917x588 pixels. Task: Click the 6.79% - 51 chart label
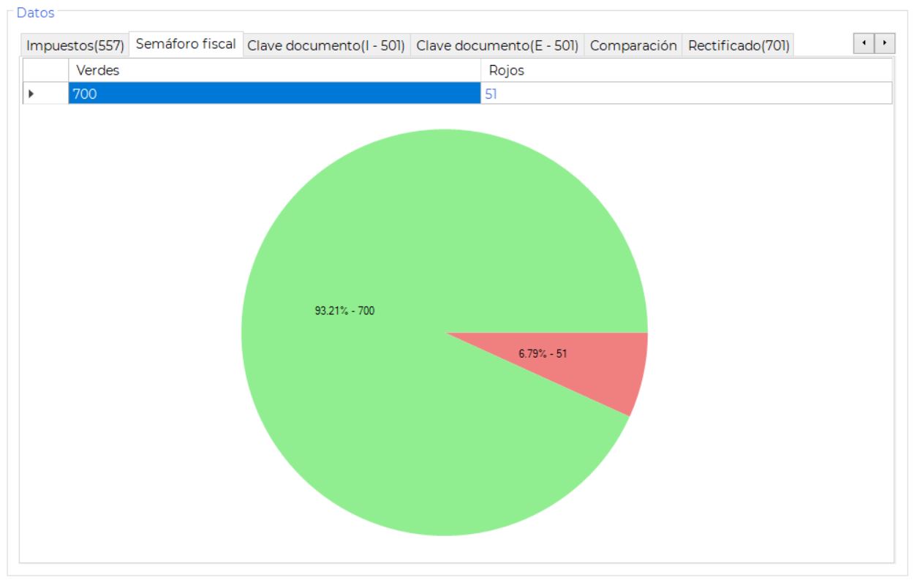[x=543, y=354]
